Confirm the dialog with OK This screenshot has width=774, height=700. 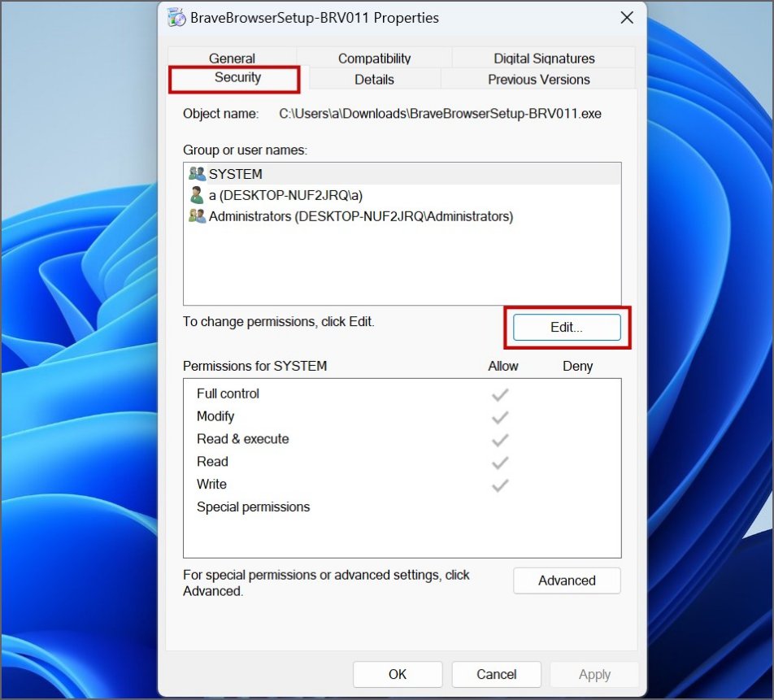click(398, 674)
